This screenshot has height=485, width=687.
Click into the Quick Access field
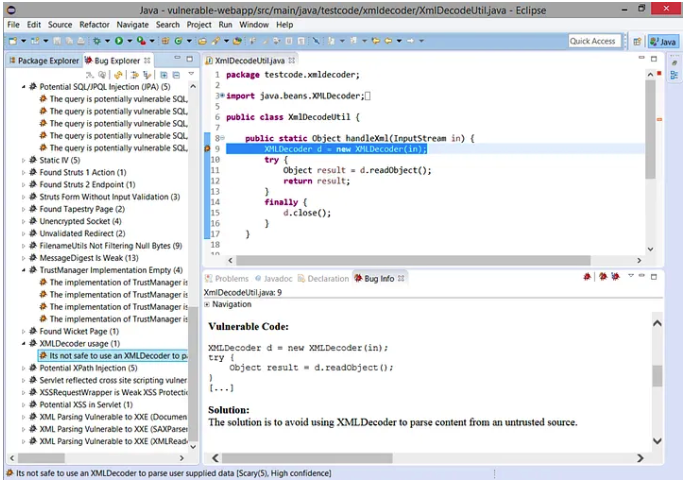pos(595,41)
